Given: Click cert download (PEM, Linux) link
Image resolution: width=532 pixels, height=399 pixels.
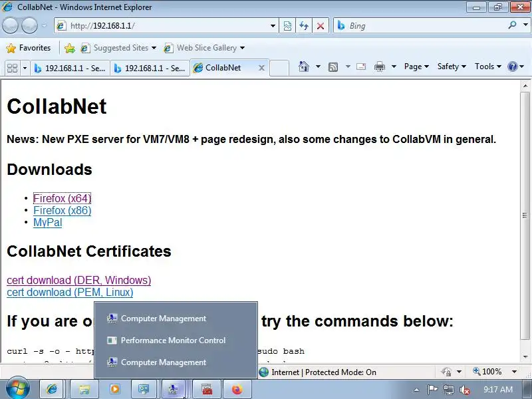Looking at the screenshot, I should tap(70, 292).
